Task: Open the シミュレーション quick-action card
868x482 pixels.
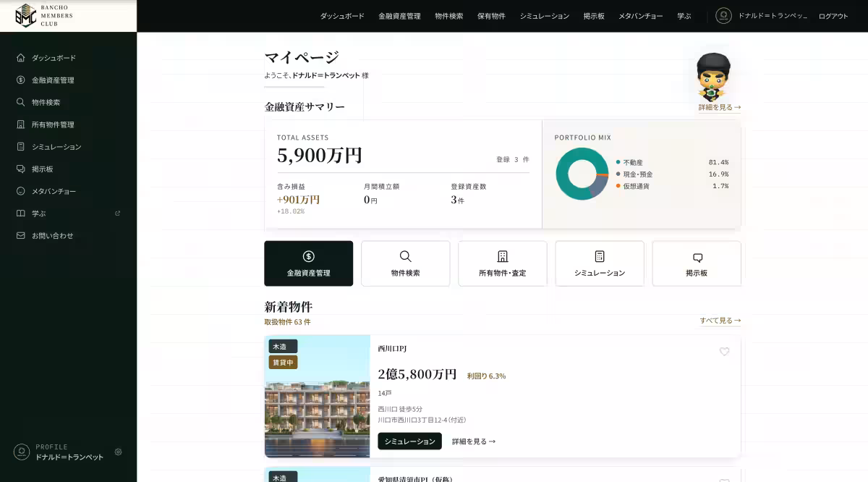Action: click(x=600, y=263)
